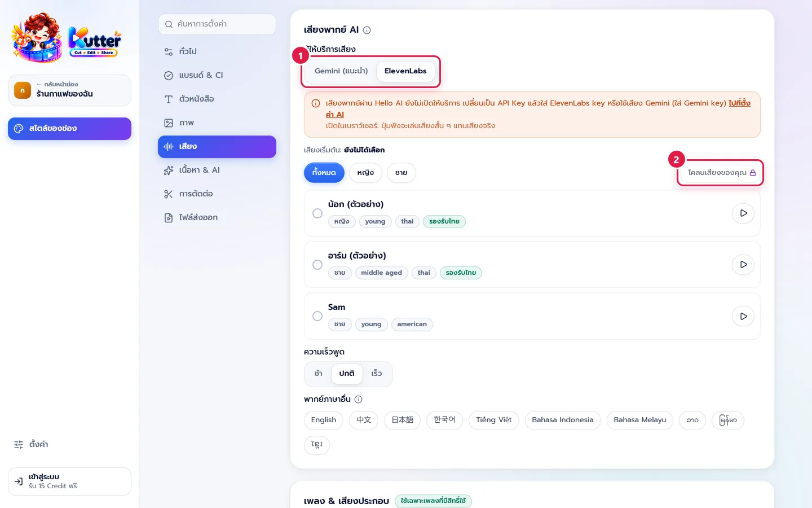Click the เข้าสู่ระบบ sign-in button
This screenshot has height=508, width=812.
[x=69, y=481]
